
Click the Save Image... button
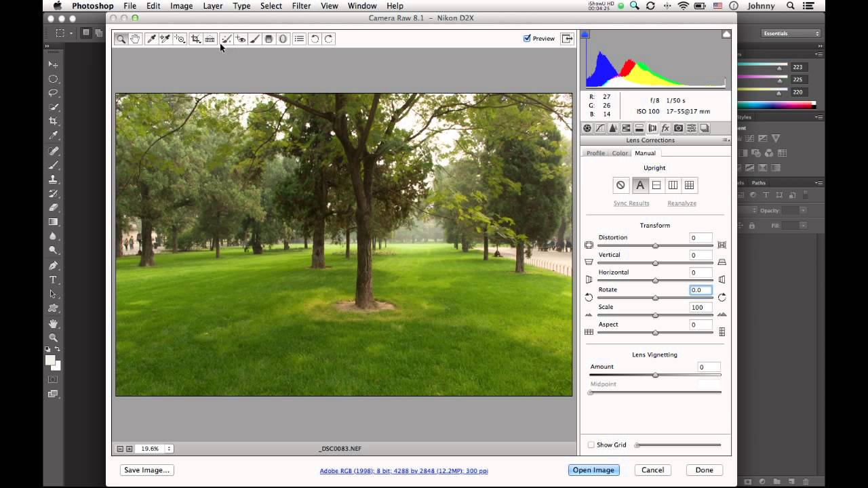pyautogui.click(x=147, y=470)
